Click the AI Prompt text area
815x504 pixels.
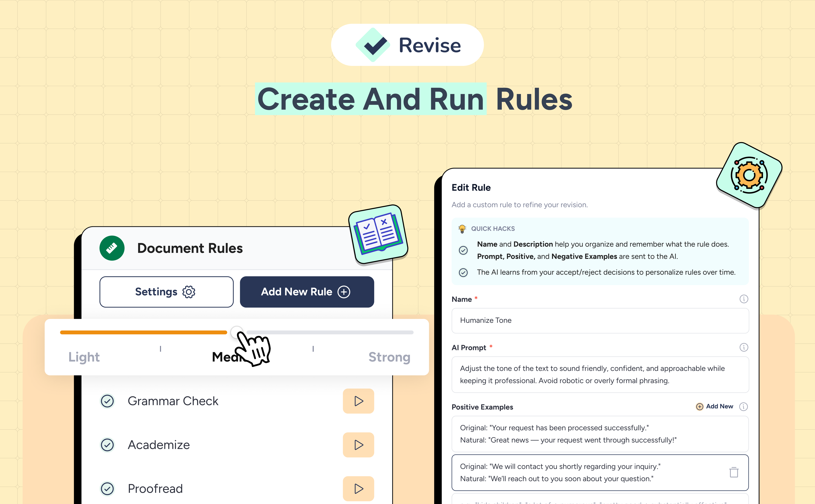click(600, 375)
